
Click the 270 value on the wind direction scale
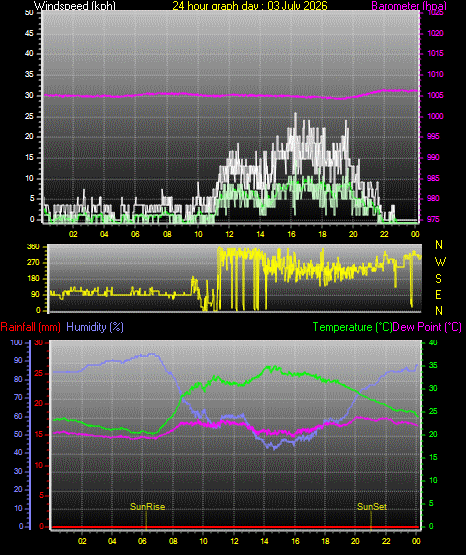tap(34, 263)
